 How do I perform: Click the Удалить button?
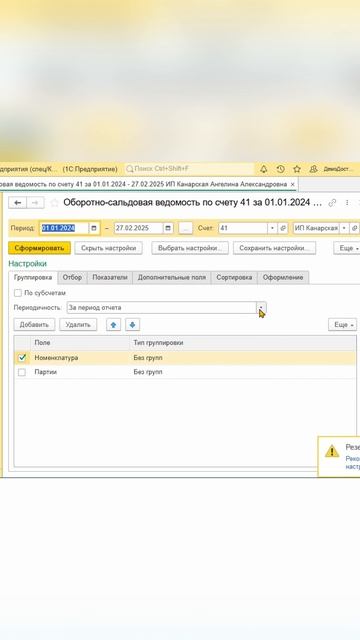pos(78,325)
